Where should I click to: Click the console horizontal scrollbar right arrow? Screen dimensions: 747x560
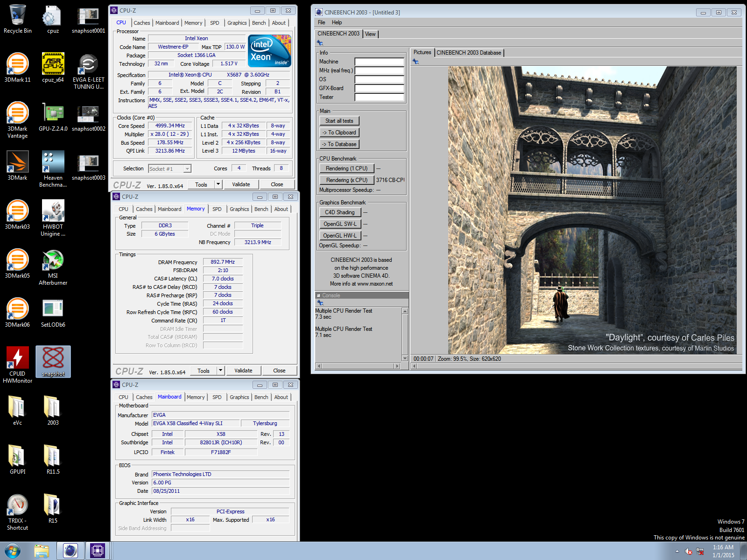click(x=398, y=366)
